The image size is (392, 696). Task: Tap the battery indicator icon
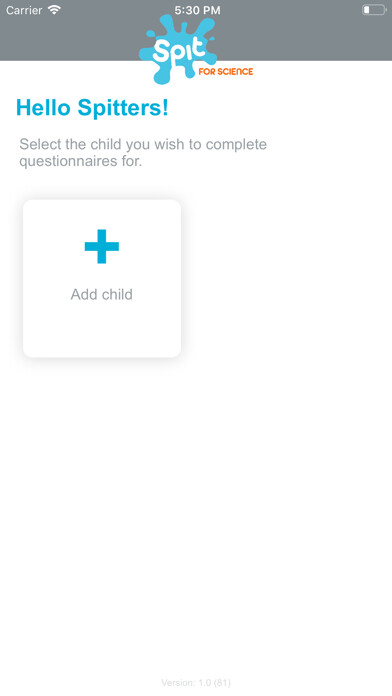pyautogui.click(x=374, y=10)
